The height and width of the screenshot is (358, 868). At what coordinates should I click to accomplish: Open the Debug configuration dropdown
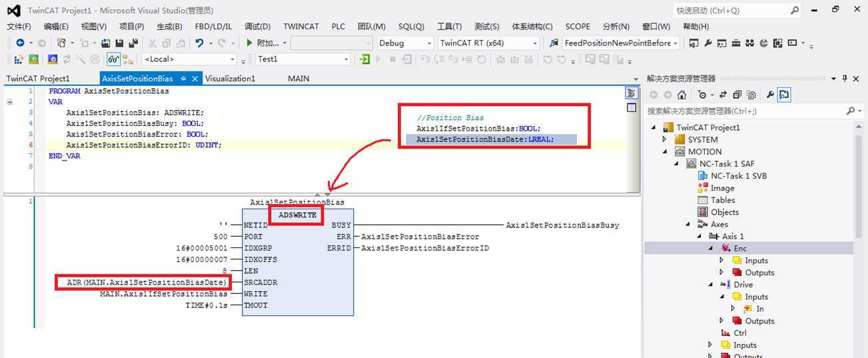coord(428,43)
